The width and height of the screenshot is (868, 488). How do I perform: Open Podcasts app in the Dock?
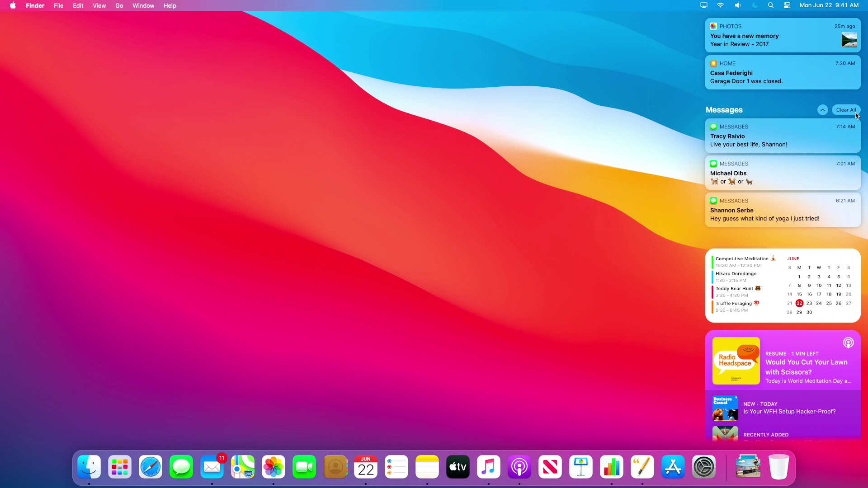click(x=519, y=467)
